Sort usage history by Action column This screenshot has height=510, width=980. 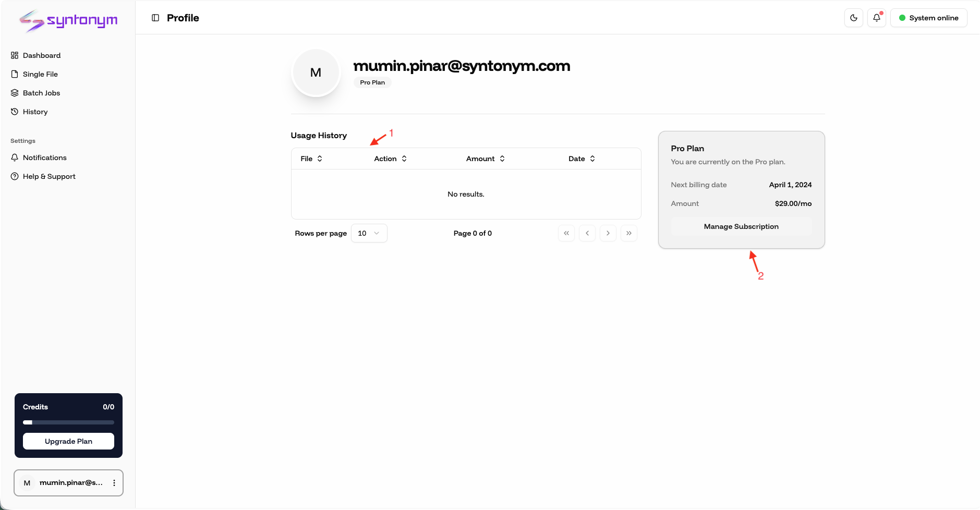point(390,159)
